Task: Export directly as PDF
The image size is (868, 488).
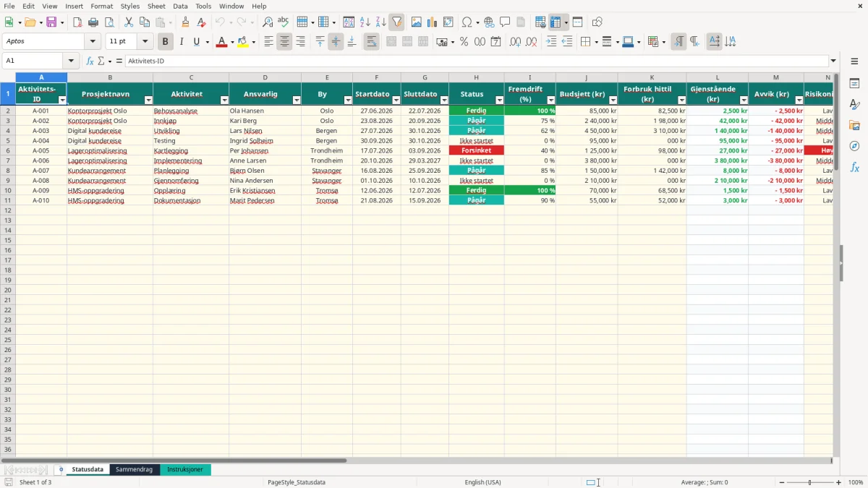Action: pos(77,22)
